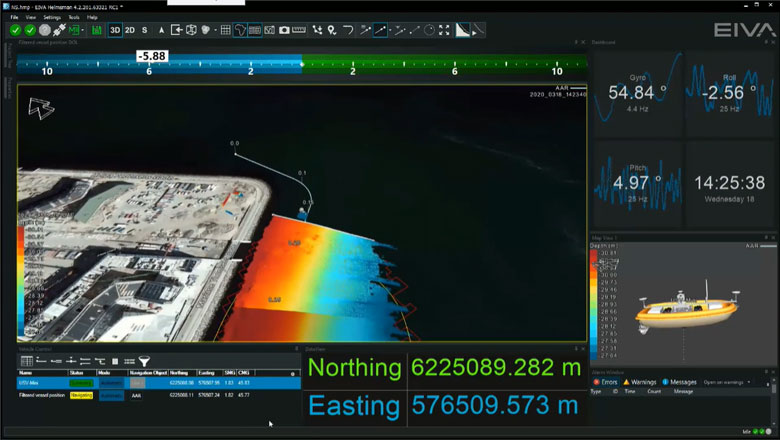This screenshot has width=780, height=440.
Task: Click the second green checkmark status icon
Action: tap(30, 30)
